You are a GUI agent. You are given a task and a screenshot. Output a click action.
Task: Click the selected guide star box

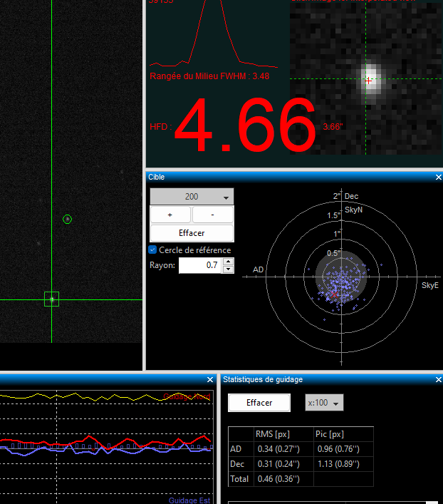click(51, 299)
